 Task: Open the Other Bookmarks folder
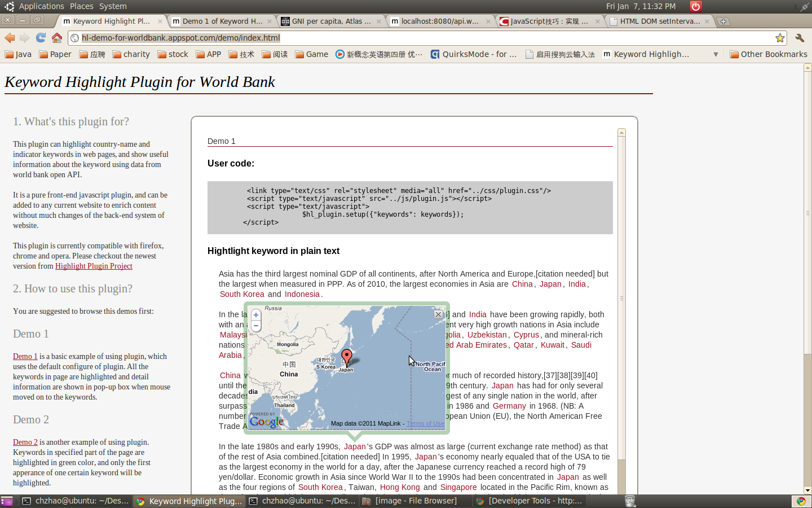coord(769,54)
